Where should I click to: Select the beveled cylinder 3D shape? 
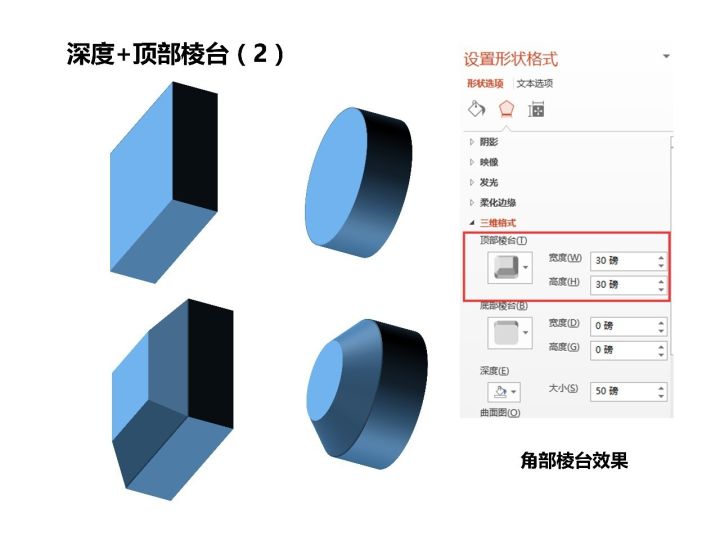367,394
